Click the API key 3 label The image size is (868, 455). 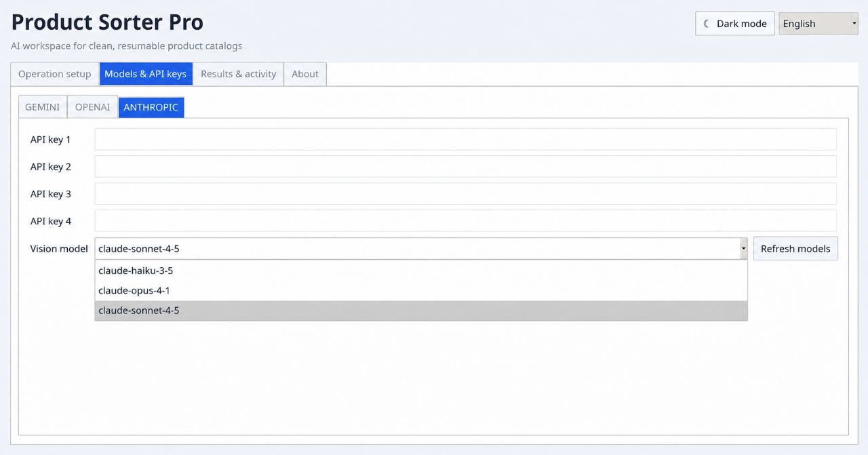(50, 194)
